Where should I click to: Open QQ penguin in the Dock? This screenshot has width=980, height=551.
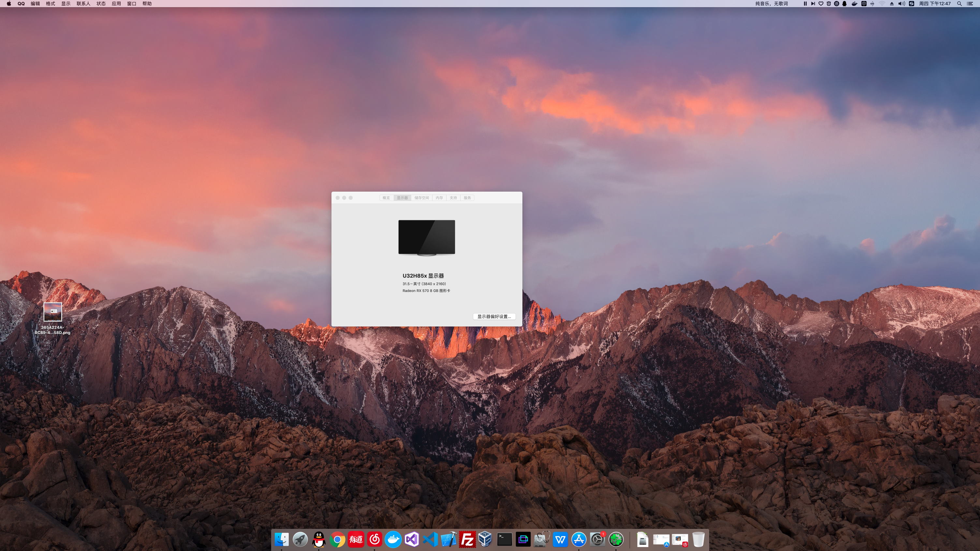point(318,539)
